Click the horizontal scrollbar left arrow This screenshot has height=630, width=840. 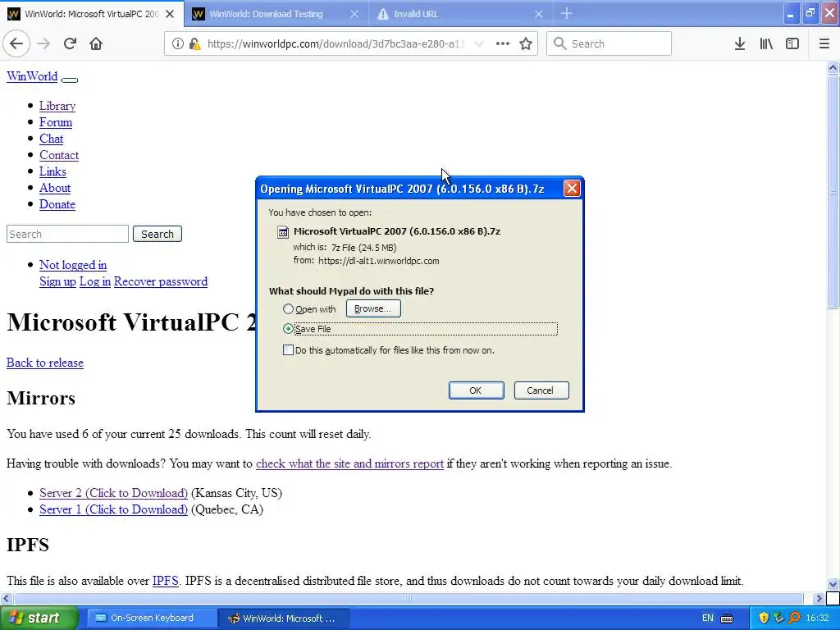pos(6,598)
